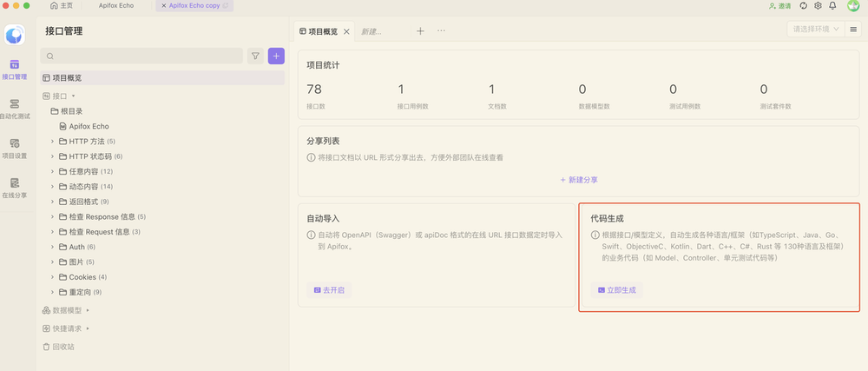This screenshot has width=868, height=371.
Task: Click into the search input field
Action: click(x=141, y=56)
